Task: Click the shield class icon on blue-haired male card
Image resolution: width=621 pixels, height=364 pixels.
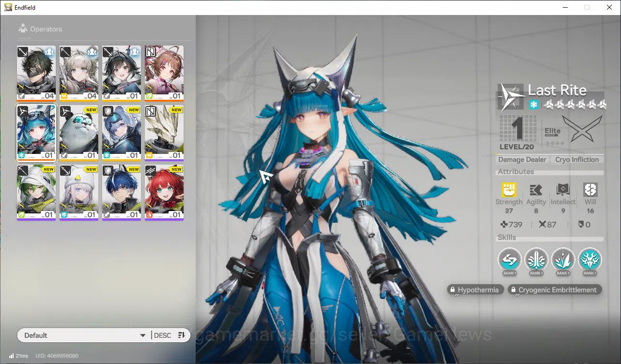Action: click(x=109, y=171)
